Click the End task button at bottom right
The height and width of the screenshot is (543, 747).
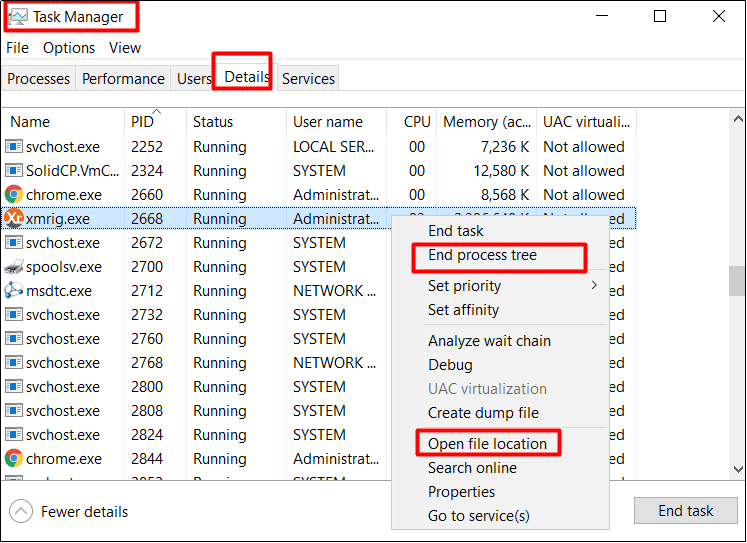click(686, 511)
